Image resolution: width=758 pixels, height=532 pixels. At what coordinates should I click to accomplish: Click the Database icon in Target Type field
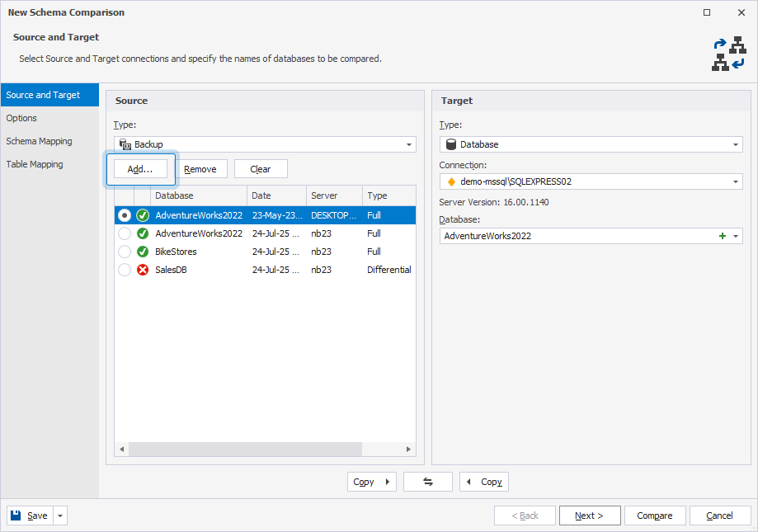[x=450, y=144]
